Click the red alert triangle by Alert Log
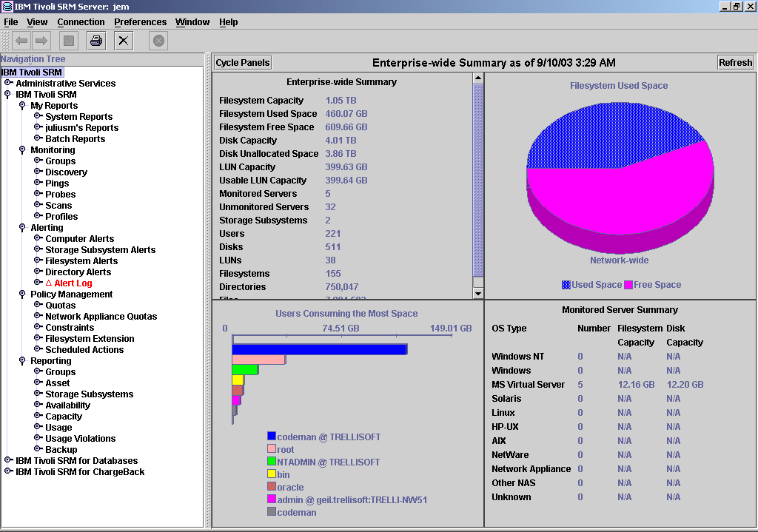Viewport: 758px width, 532px height. coord(48,283)
